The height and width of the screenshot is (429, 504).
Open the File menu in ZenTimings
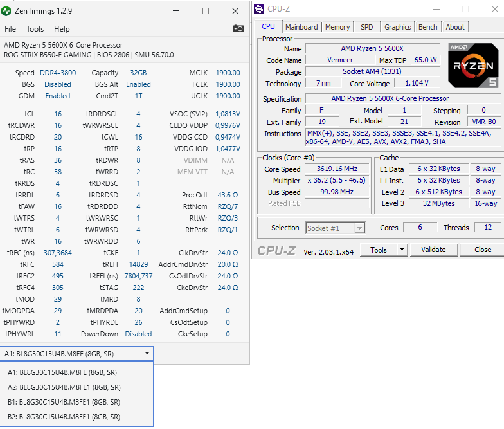10,29
